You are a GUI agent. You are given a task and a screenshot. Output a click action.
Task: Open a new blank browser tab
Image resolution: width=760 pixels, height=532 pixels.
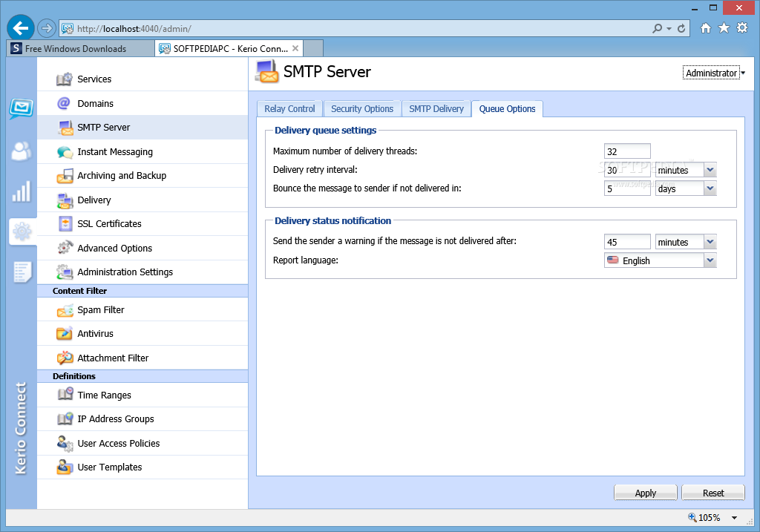click(313, 48)
